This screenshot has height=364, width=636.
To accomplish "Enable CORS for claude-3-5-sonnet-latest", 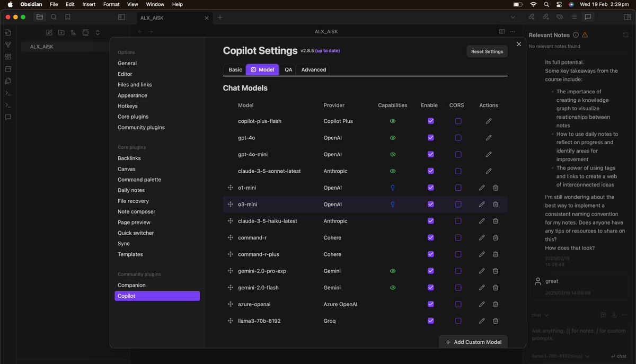I will (x=458, y=171).
